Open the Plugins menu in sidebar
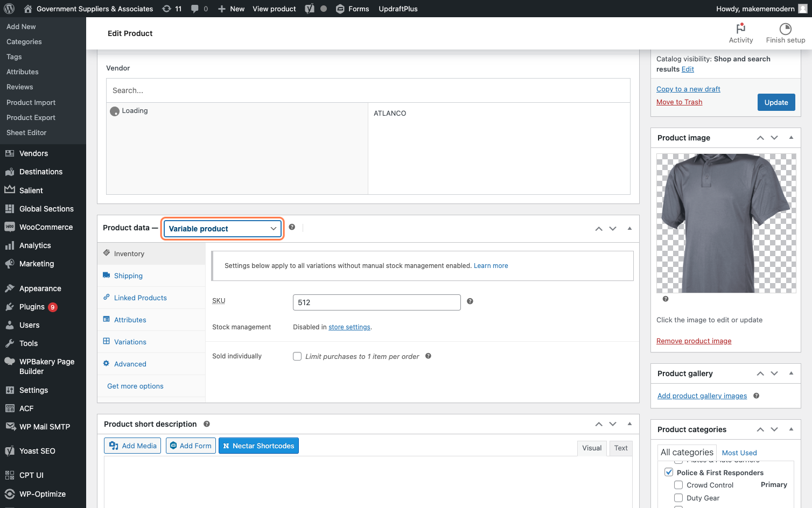Image resolution: width=812 pixels, height=508 pixels. [x=43, y=307]
